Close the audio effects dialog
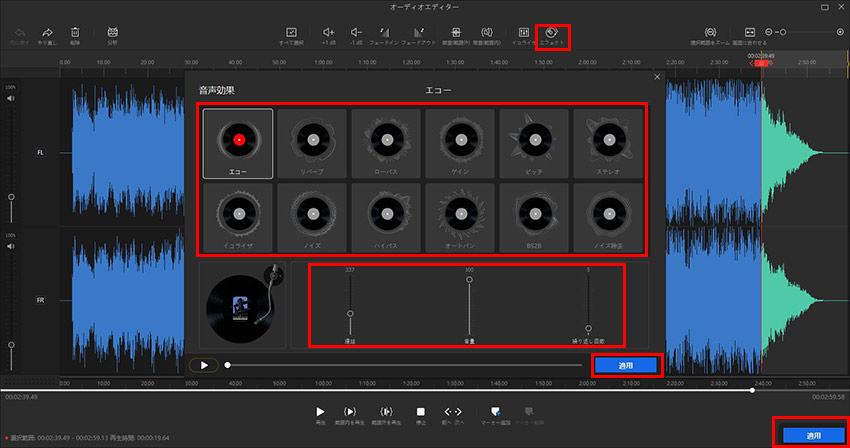Image resolution: width=850 pixels, height=448 pixels. (x=657, y=77)
